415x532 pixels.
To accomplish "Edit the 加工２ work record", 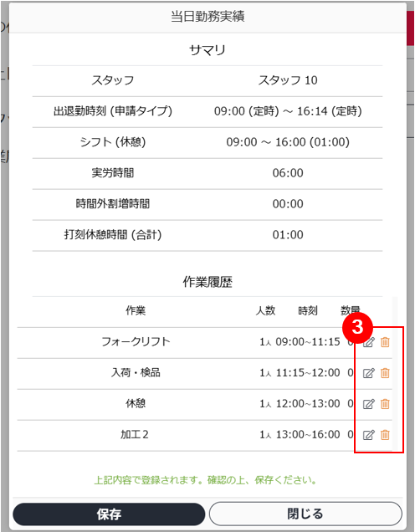I will (x=369, y=435).
